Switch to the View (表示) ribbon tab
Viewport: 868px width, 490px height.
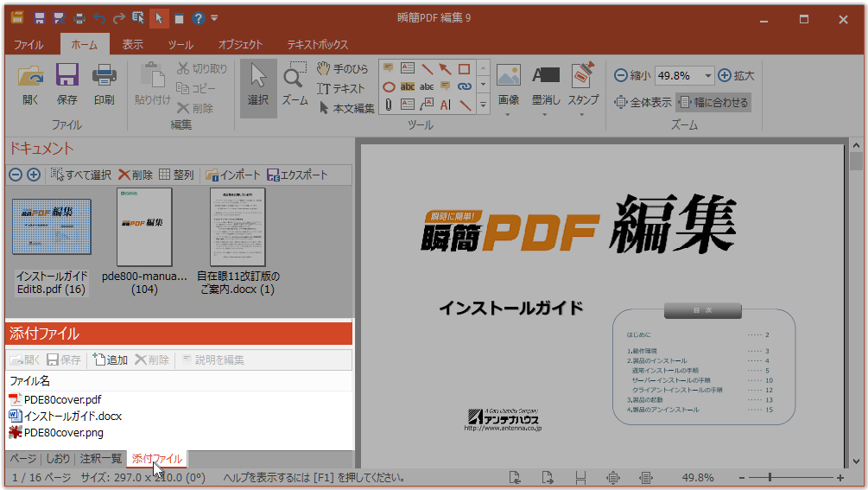click(x=133, y=45)
